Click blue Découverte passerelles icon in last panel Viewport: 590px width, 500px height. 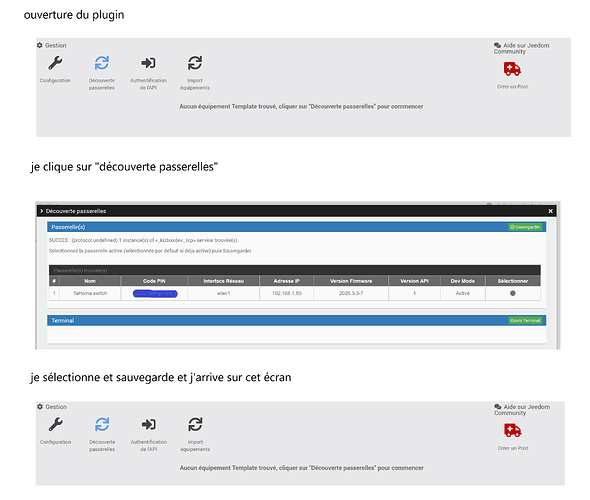[x=102, y=425]
